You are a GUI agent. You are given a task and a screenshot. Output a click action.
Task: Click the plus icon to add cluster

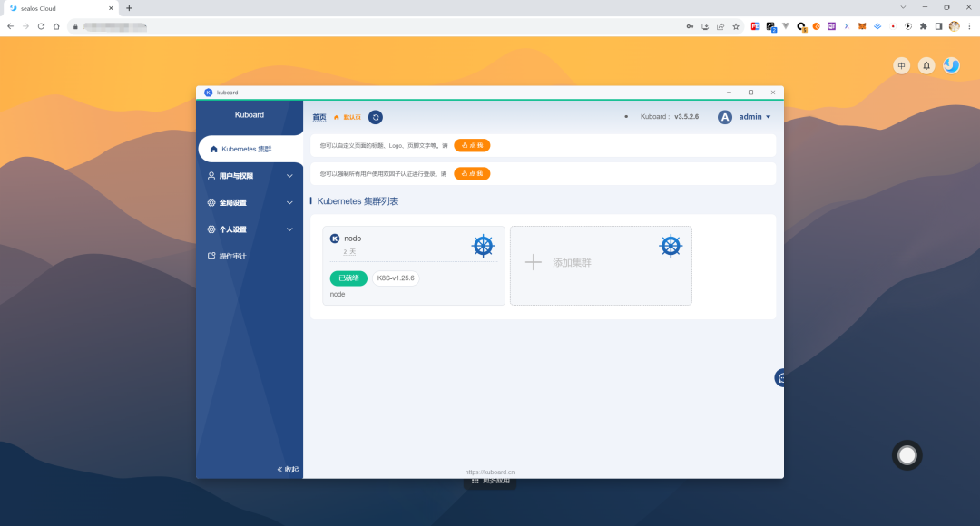534,262
